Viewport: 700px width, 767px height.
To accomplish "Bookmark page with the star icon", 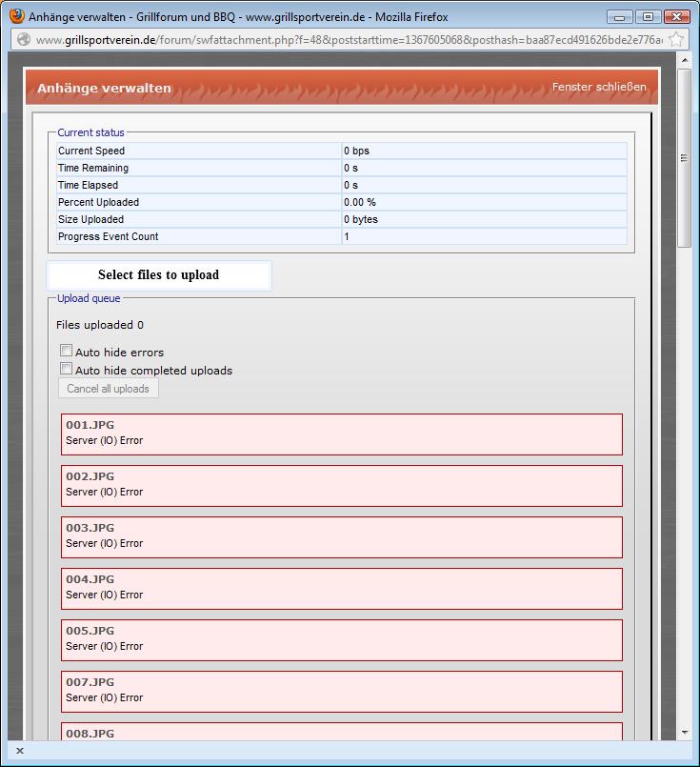I will [x=676, y=39].
